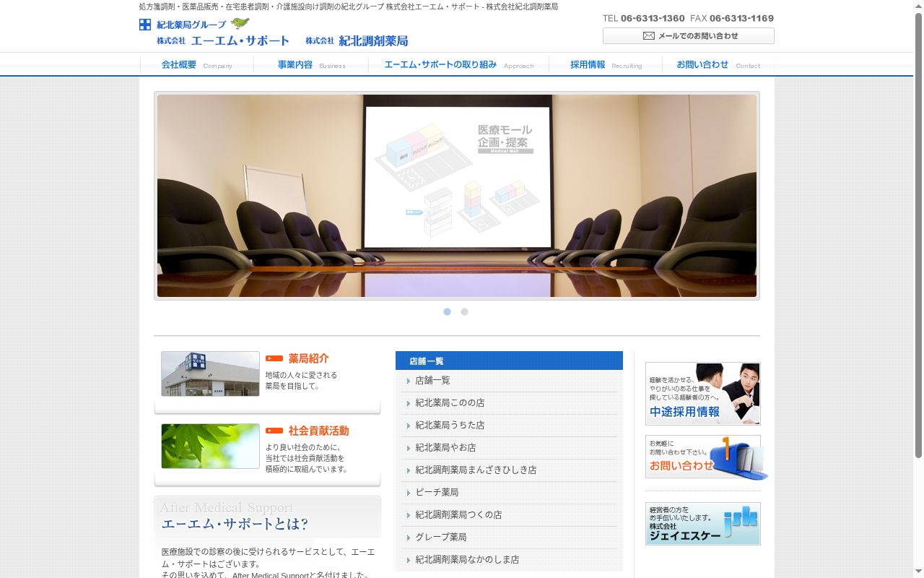Open the 会社概要 Company menu
Screen dimensions: 924x578
(196, 65)
